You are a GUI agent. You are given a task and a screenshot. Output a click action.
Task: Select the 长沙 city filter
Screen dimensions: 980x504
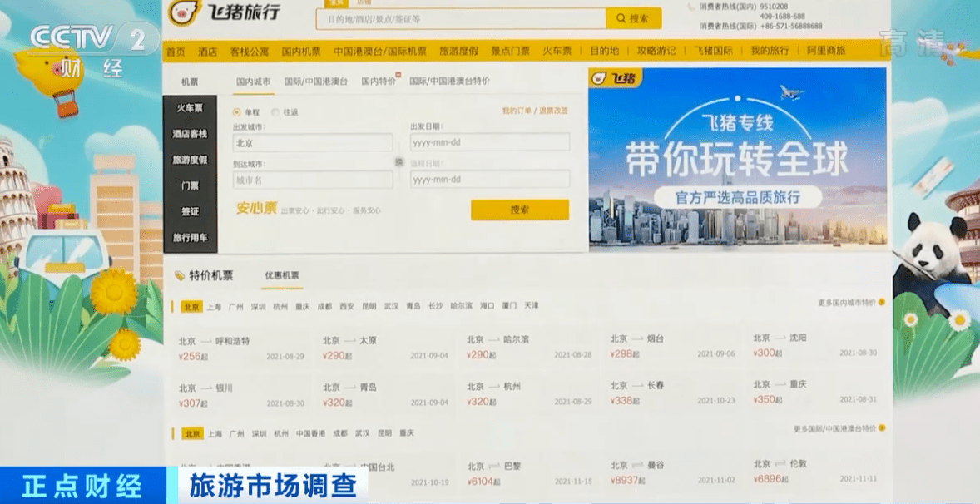click(436, 307)
